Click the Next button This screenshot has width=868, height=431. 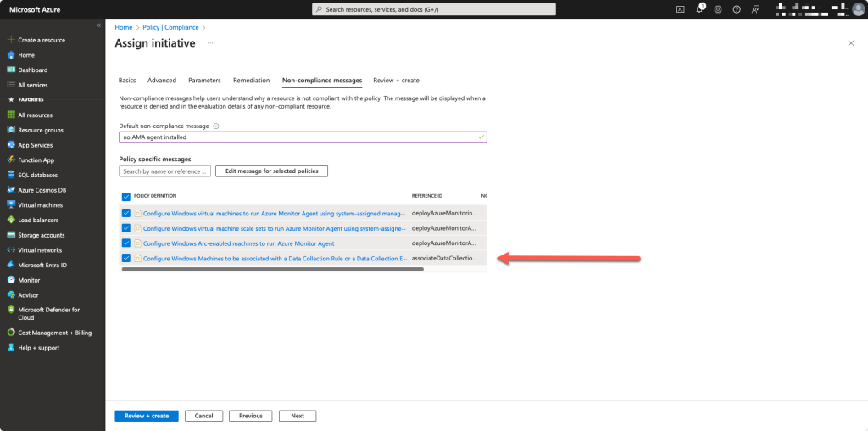tap(298, 416)
